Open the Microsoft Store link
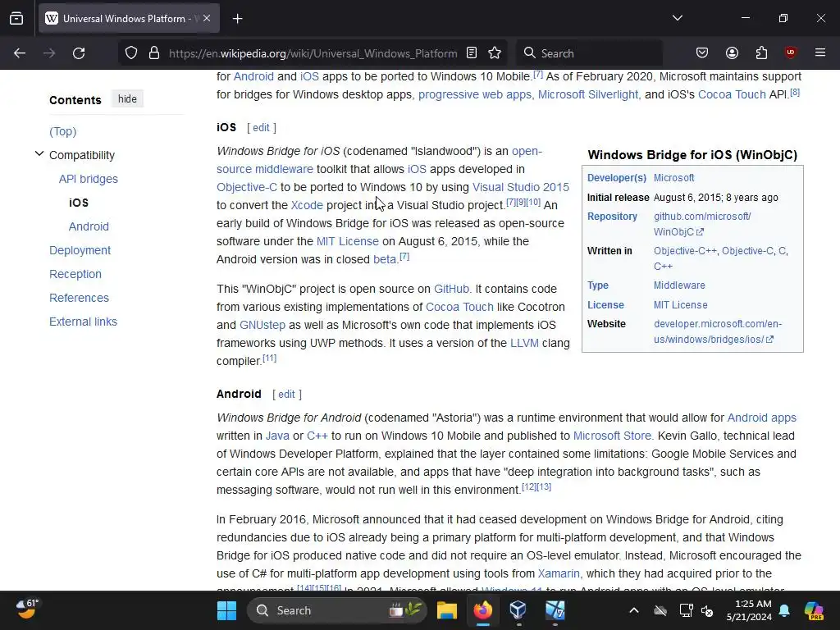 [x=612, y=436]
